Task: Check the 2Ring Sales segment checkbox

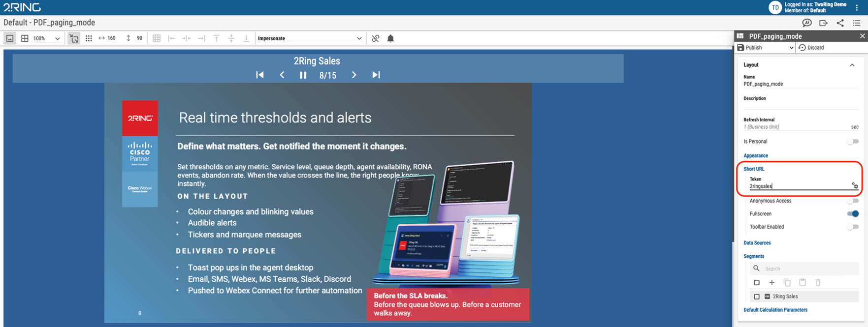Action: [x=757, y=297]
